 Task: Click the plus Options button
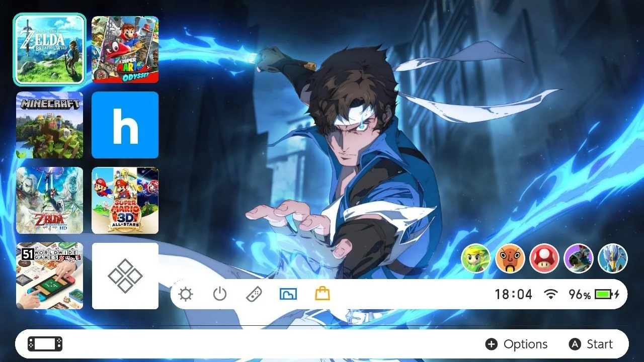516,344
